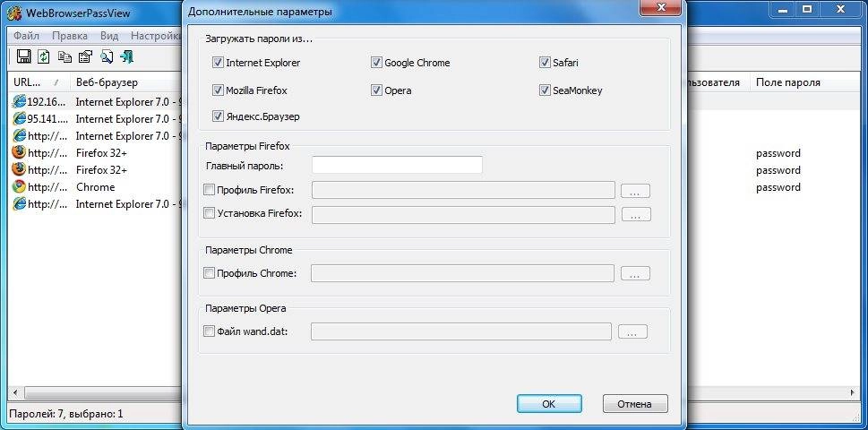
Task: Uncheck the Internet Explorer checkbox
Action: click(x=218, y=63)
